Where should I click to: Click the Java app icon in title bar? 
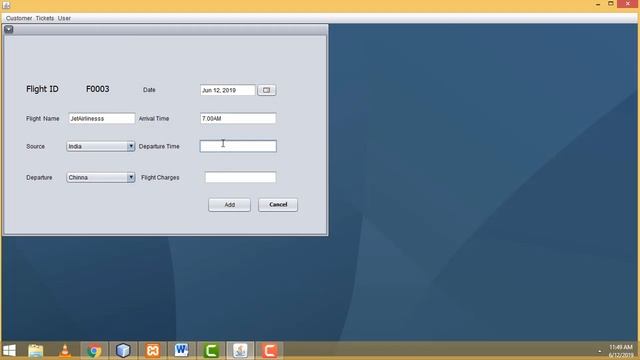(6, 5)
